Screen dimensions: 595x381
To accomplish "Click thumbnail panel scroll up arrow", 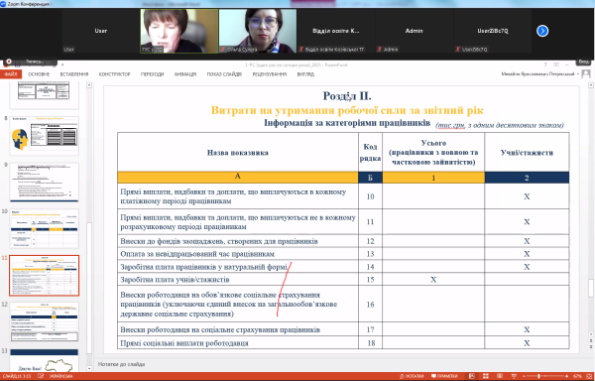I will pyautogui.click(x=89, y=85).
